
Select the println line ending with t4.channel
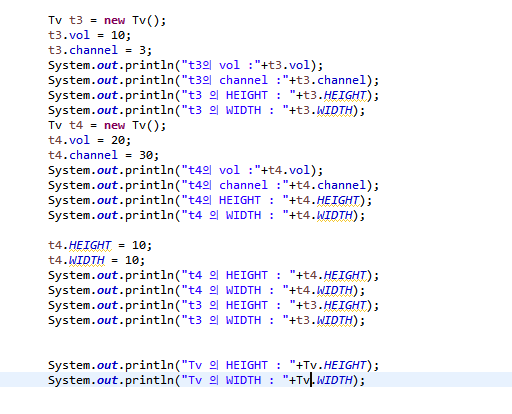[214, 185]
